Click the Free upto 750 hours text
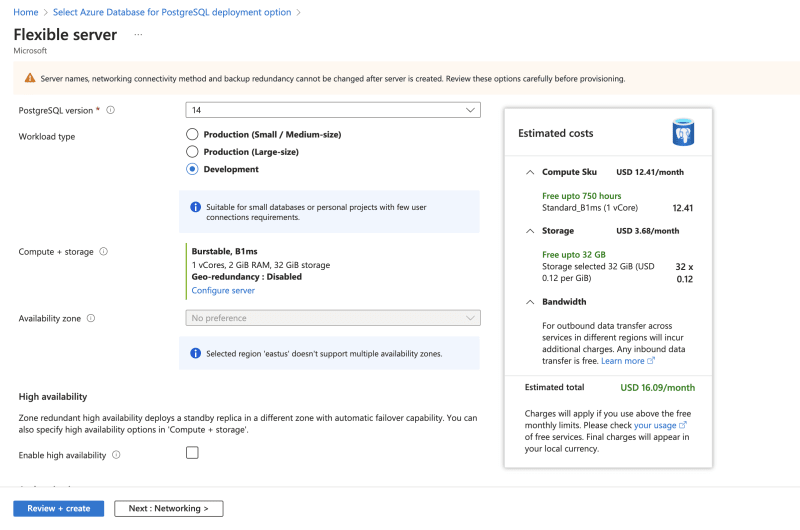 tap(582, 196)
